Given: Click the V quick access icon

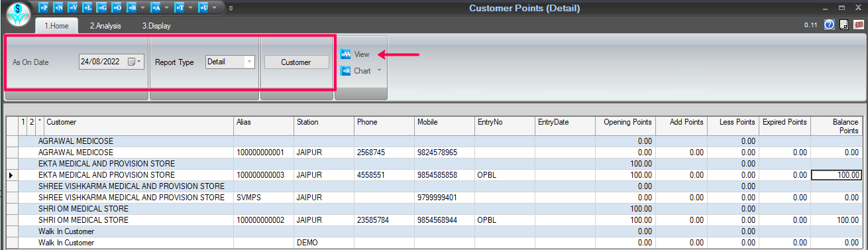Looking at the screenshot, I should [x=73, y=8].
